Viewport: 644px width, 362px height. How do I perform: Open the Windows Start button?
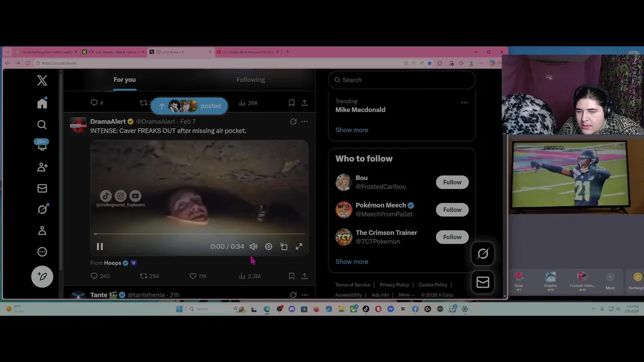coord(179,309)
